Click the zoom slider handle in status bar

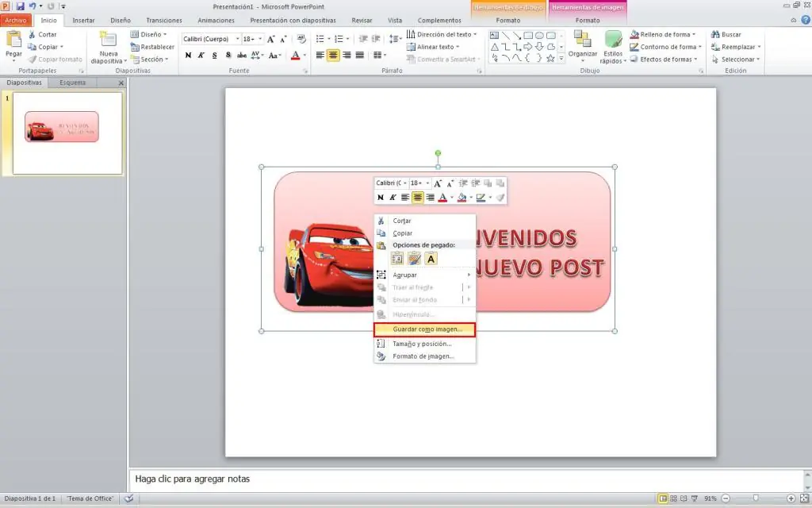pyautogui.click(x=756, y=498)
